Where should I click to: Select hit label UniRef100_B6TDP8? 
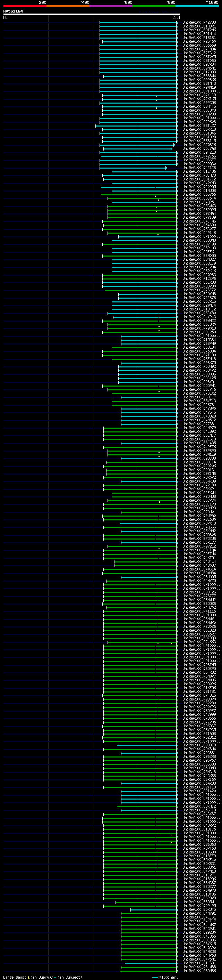click(199, 137)
